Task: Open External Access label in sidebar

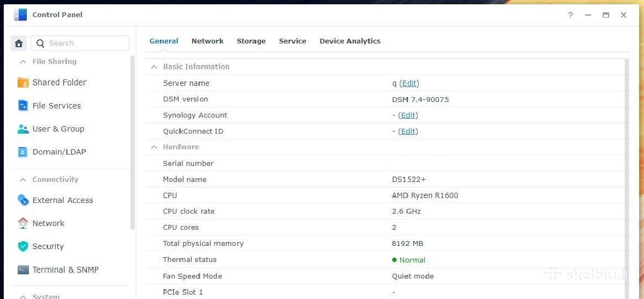Action: 63,200
